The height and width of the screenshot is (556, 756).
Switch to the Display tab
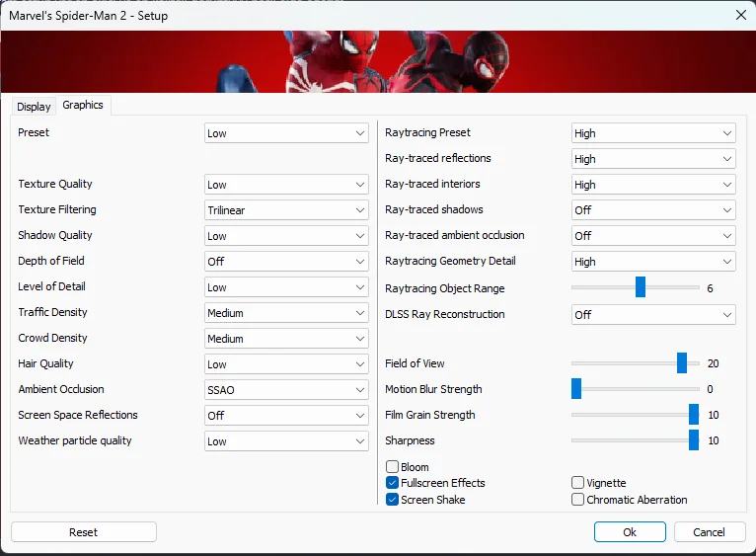pos(34,107)
